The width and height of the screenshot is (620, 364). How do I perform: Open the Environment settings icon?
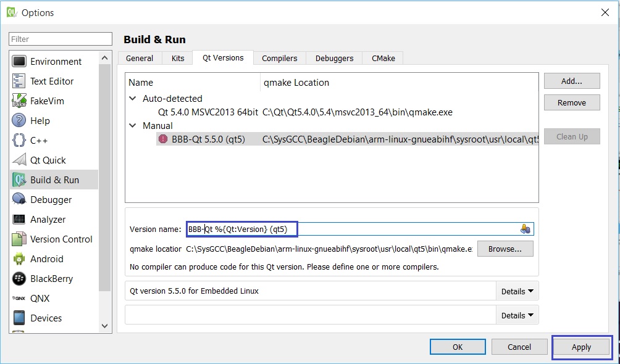(x=19, y=61)
